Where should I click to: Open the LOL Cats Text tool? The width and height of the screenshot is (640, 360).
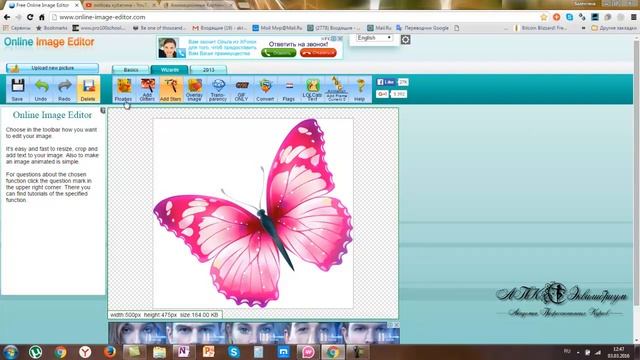(x=312, y=89)
